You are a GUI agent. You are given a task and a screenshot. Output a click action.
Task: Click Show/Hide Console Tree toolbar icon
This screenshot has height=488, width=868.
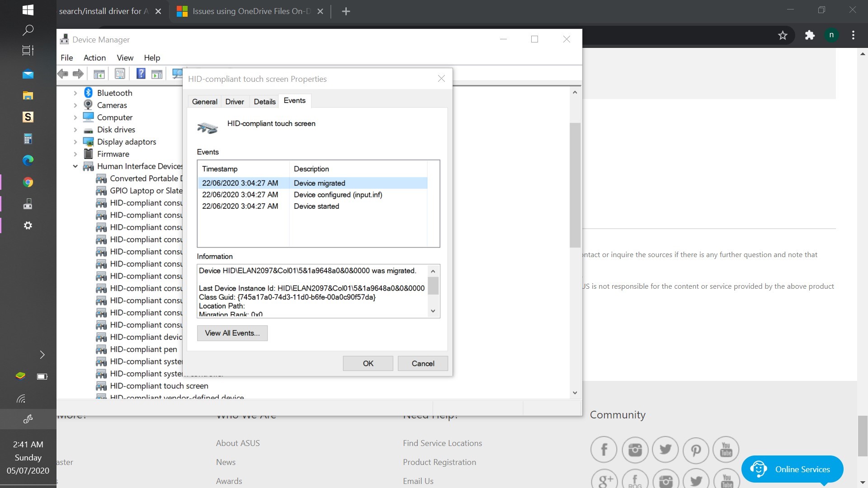click(x=99, y=74)
